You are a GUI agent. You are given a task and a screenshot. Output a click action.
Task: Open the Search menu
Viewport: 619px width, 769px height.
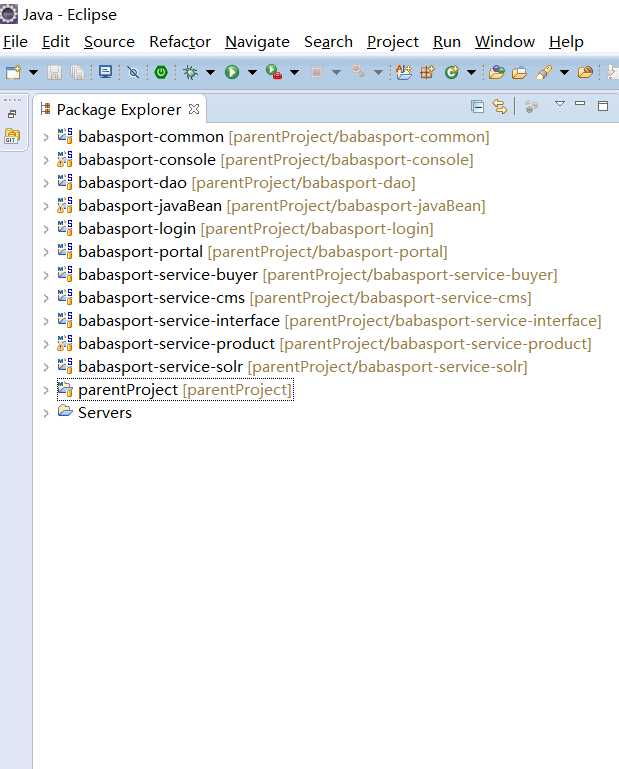[x=328, y=42]
